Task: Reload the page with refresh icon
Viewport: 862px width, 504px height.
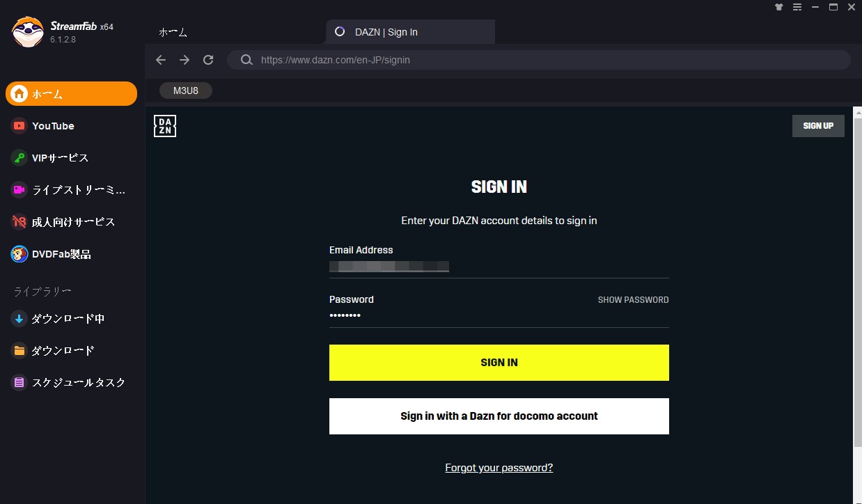Action: click(x=208, y=60)
